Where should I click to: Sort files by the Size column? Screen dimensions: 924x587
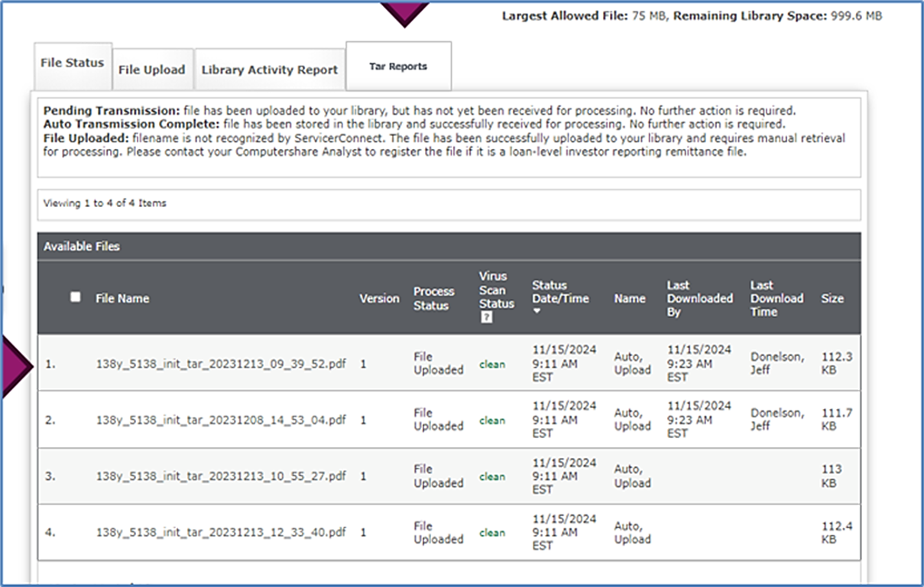832,299
